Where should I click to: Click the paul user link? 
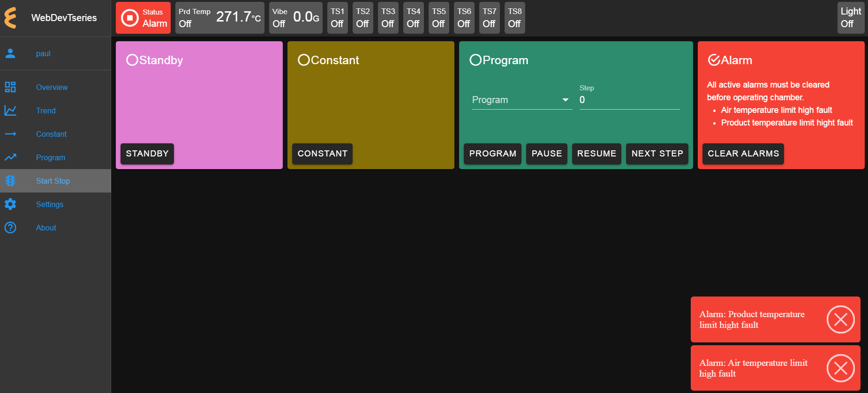point(43,53)
